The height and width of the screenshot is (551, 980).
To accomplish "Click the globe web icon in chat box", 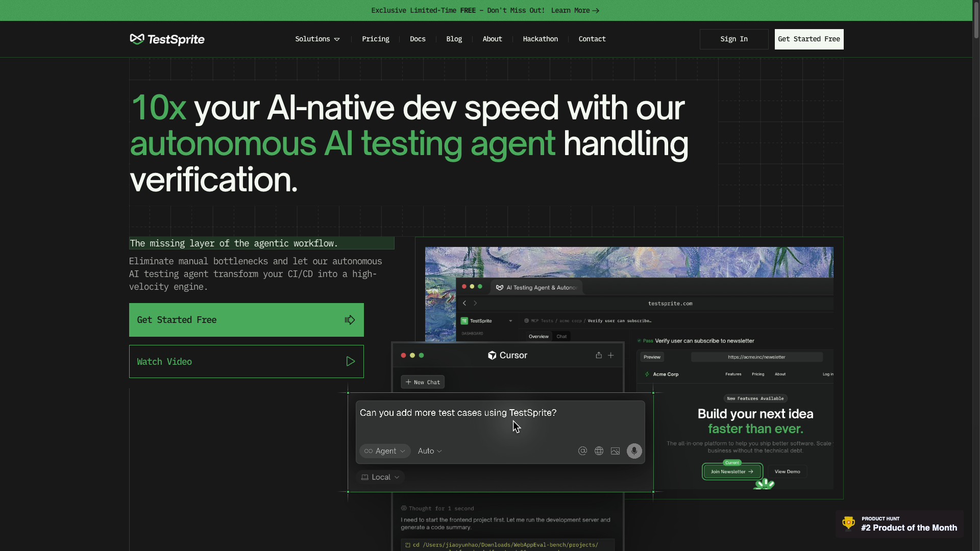I will click(x=599, y=451).
